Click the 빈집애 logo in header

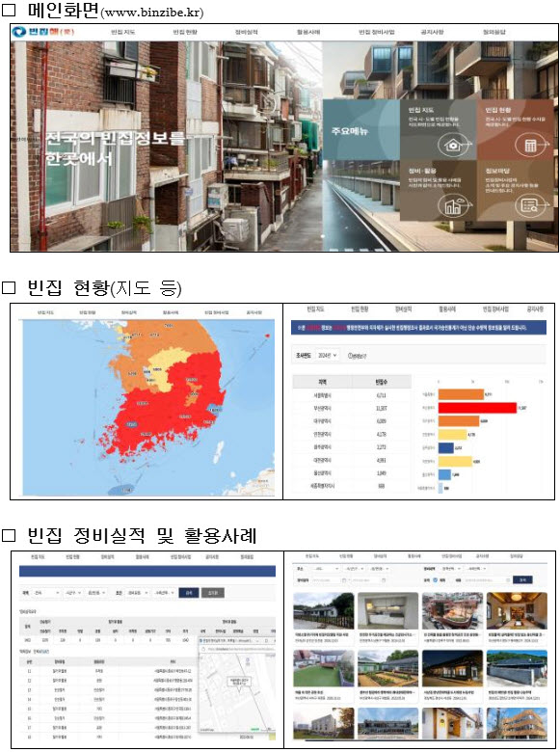tap(42, 32)
